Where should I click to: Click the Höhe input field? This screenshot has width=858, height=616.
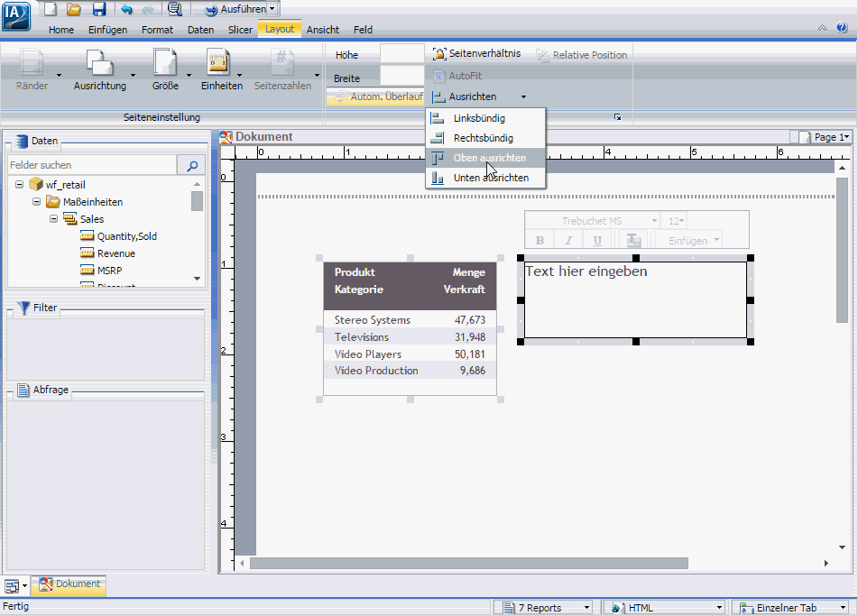click(x=402, y=54)
